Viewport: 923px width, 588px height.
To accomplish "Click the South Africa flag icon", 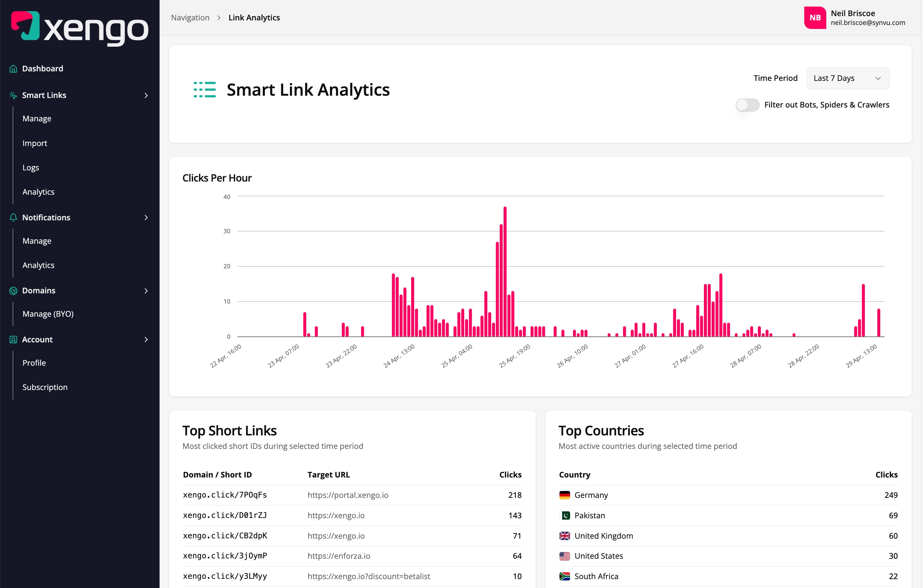I will click(x=564, y=576).
